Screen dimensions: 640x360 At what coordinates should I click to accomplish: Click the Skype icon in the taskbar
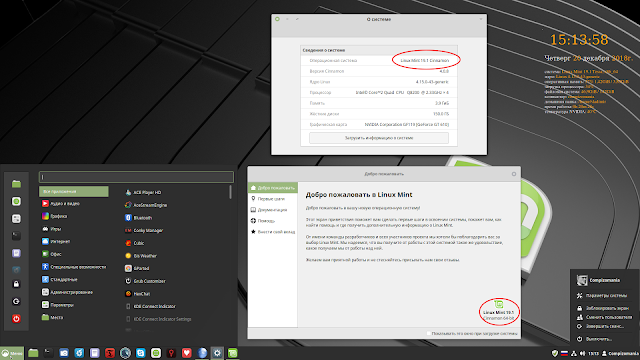(x=140, y=353)
